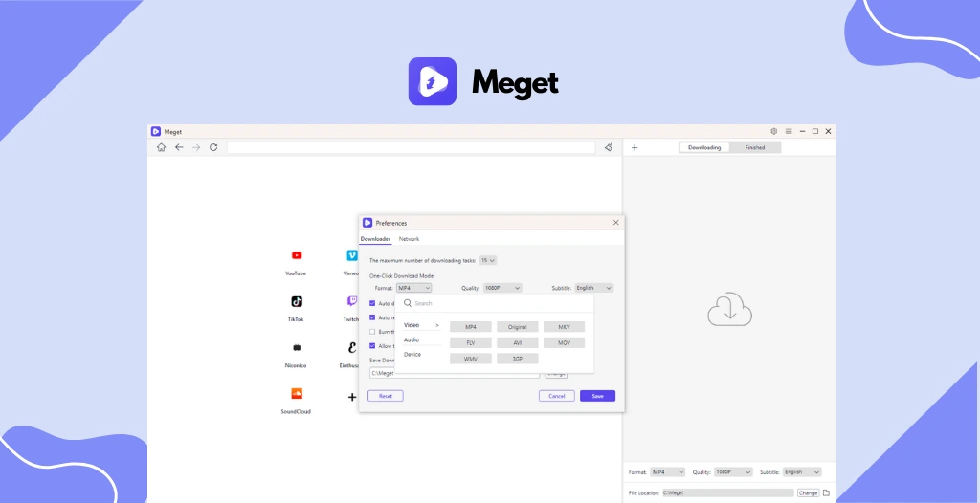Reload the page with the refresh icon
Viewport: 980px width, 503px height.
213,147
